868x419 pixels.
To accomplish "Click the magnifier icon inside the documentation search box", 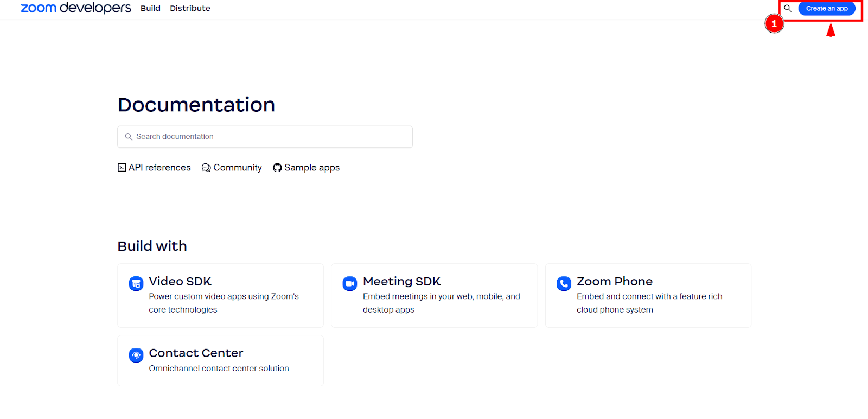I will (x=129, y=137).
